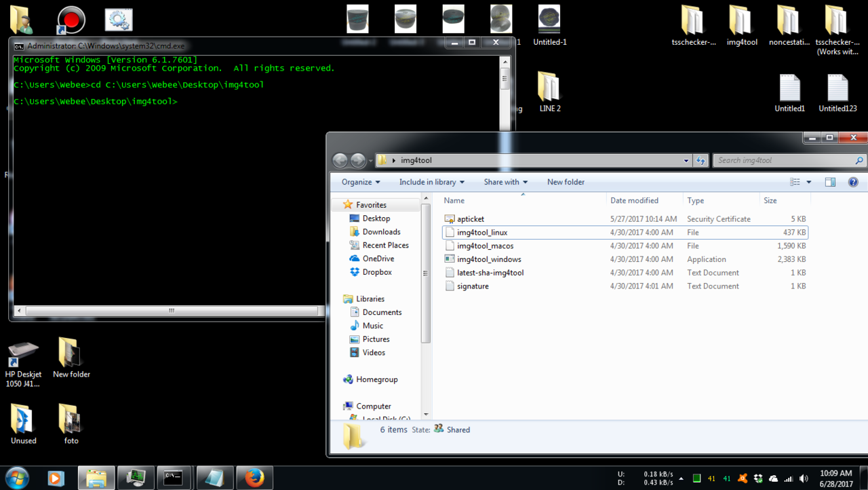Select the foto folder on desktop

pyautogui.click(x=71, y=424)
